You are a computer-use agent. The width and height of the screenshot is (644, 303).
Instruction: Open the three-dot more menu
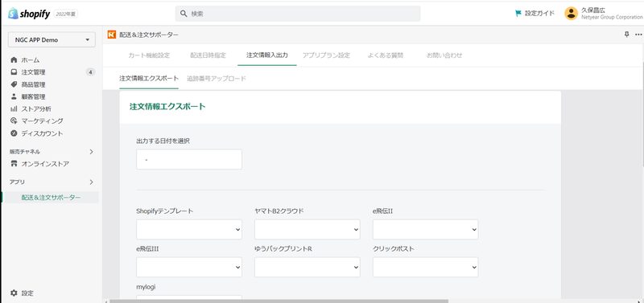point(638,35)
